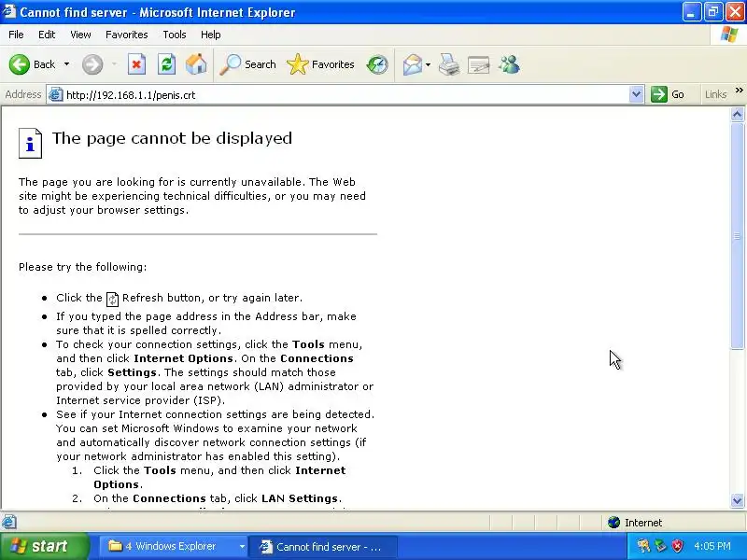Open the Windows Explorer taskbar group
The height and width of the screenshot is (560, 747).
tap(174, 546)
